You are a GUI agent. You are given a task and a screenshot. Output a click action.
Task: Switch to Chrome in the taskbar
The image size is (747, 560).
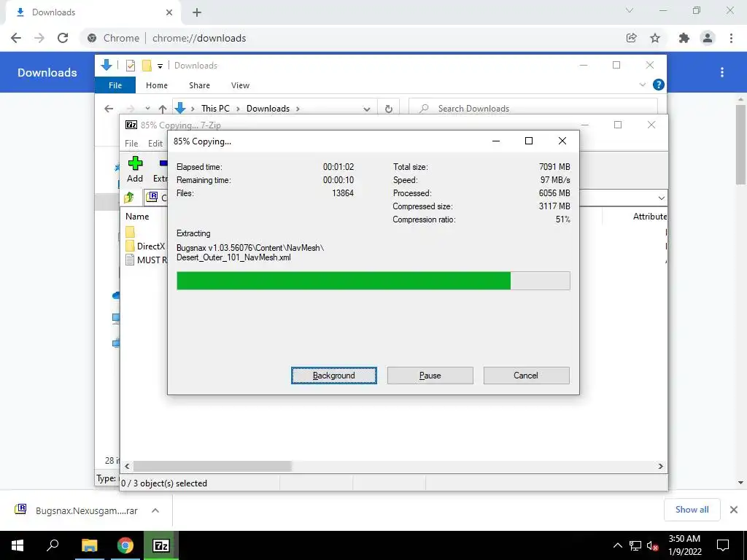[x=125, y=545]
